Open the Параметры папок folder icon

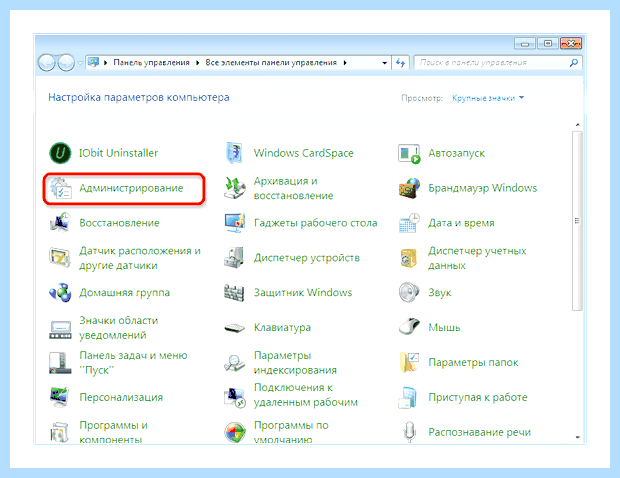pos(409,363)
